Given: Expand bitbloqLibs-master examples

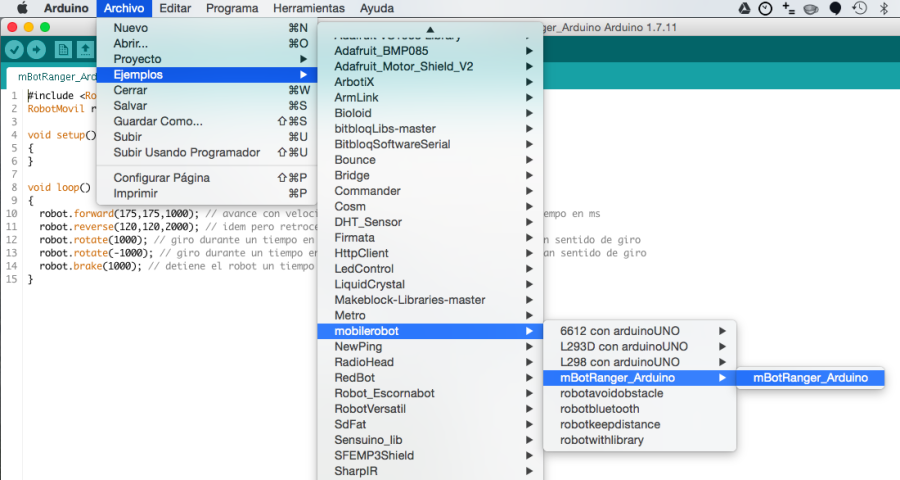Looking at the screenshot, I should tap(430, 129).
